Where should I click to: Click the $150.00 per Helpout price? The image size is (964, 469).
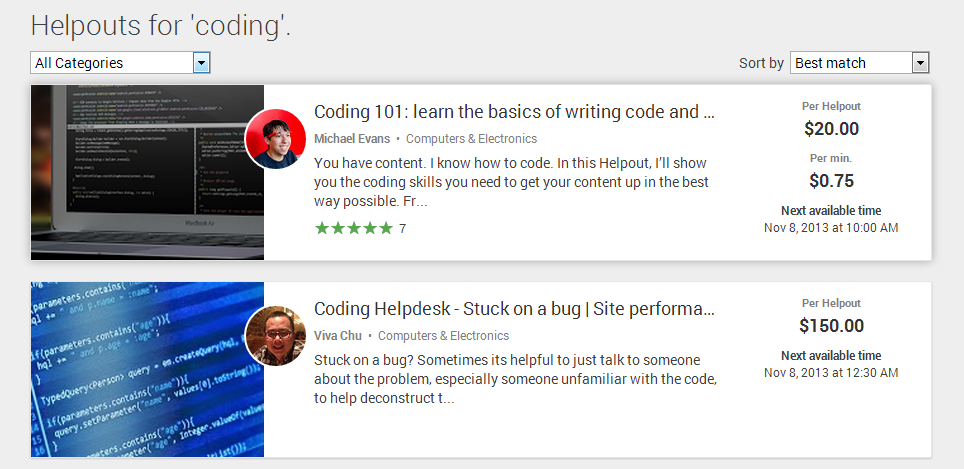(831, 326)
